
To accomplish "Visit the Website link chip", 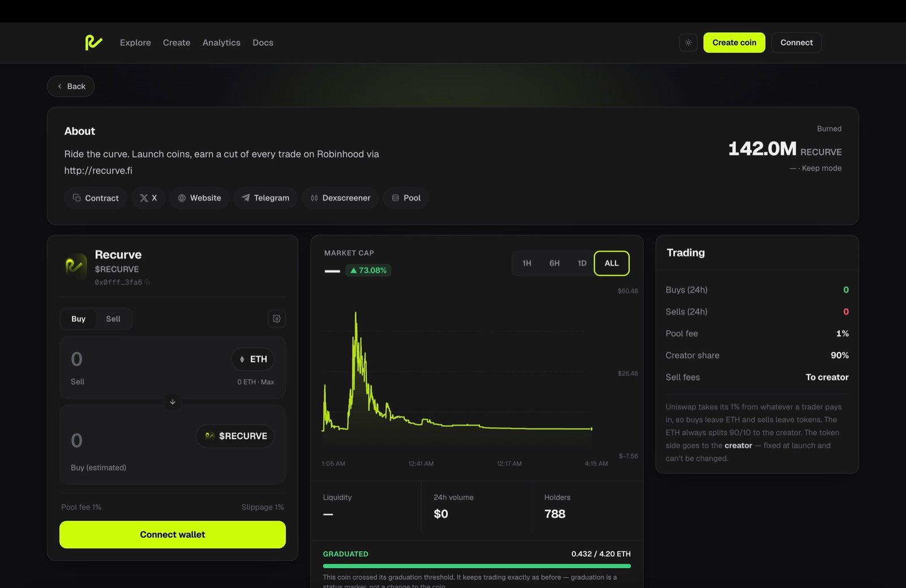I will click(x=199, y=198).
